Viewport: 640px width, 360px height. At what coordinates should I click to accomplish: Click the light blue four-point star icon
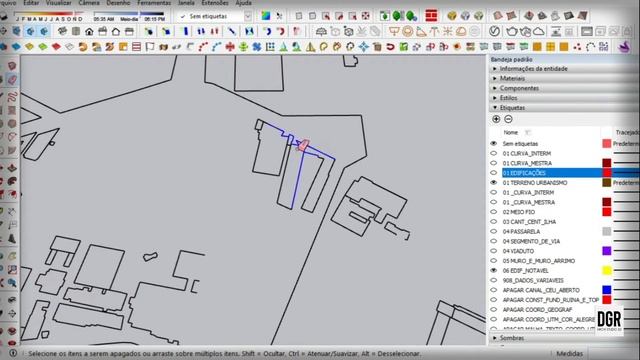[x=364, y=47]
